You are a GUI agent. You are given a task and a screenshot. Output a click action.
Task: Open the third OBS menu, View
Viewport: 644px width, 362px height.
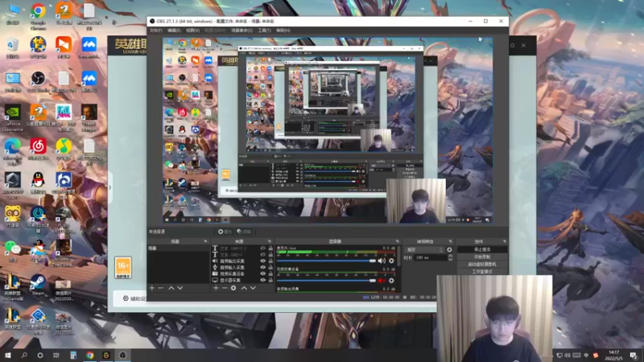(192, 31)
